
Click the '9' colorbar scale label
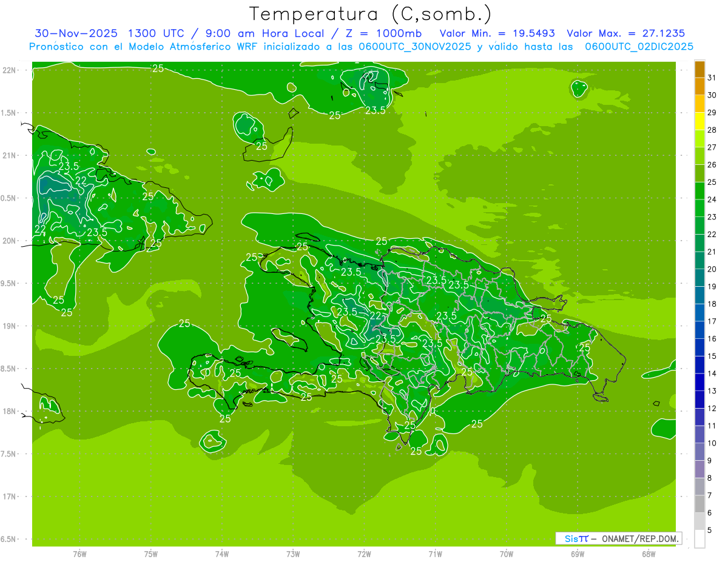[x=710, y=461]
